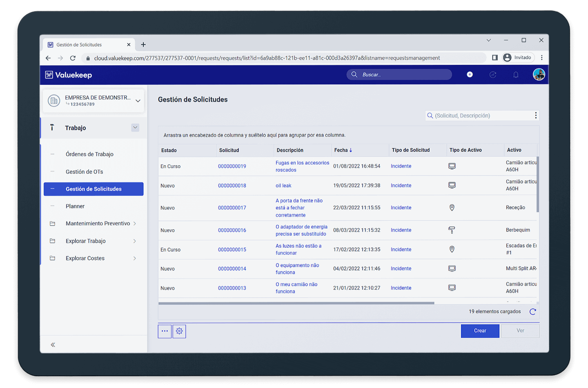The width and height of the screenshot is (588, 388).
Task: Open the three-dots more actions button
Action: tap(165, 331)
